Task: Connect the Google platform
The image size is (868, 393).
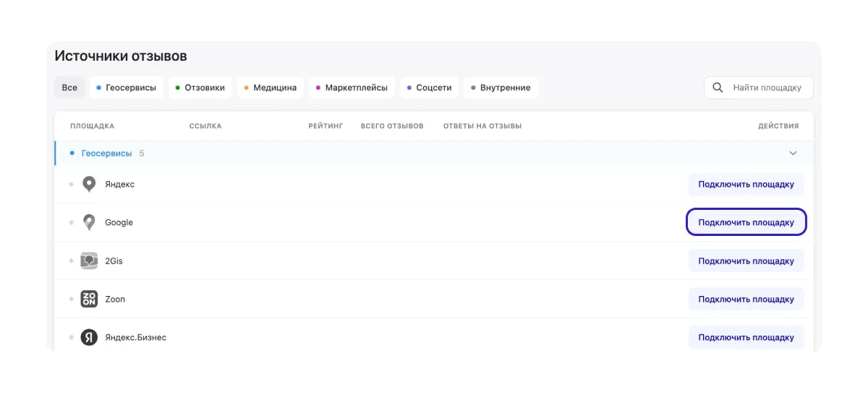Action: (746, 223)
